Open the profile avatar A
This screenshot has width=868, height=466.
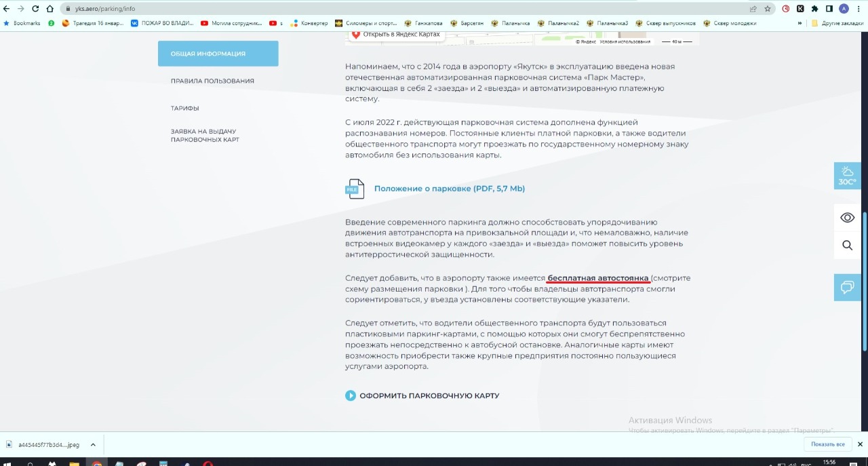(844, 9)
